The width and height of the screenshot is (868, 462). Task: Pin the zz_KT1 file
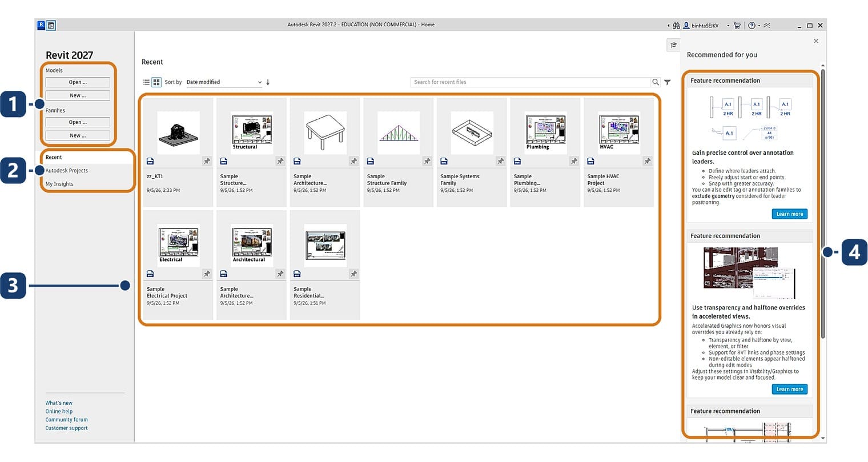coord(207,162)
